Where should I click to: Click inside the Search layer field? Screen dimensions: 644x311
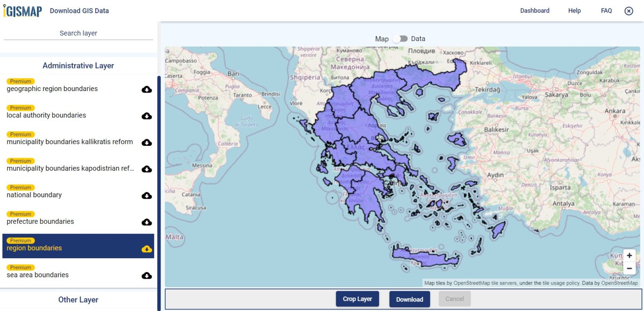pyautogui.click(x=78, y=33)
